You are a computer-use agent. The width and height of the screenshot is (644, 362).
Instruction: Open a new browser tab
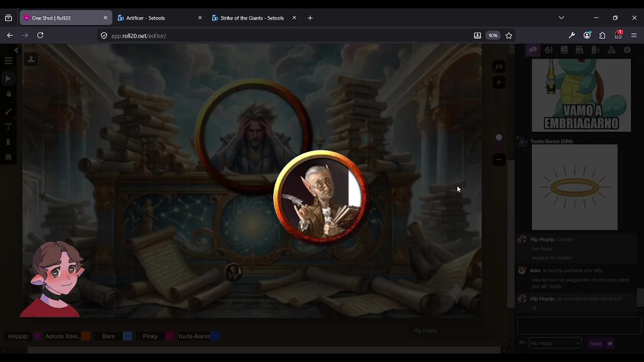click(x=310, y=18)
